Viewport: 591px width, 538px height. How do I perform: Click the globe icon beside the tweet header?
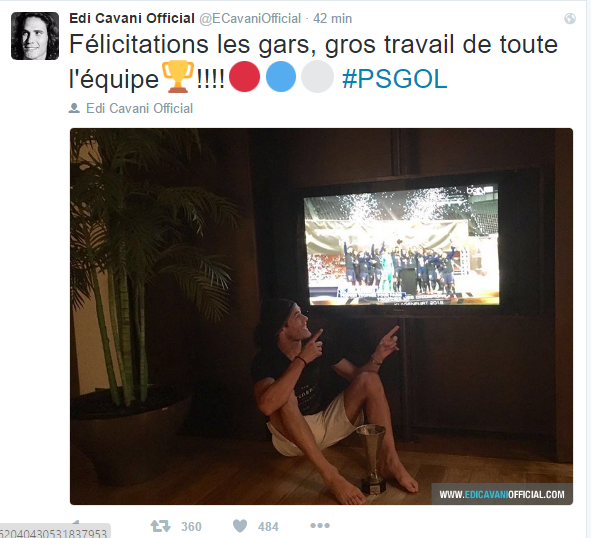(x=570, y=18)
